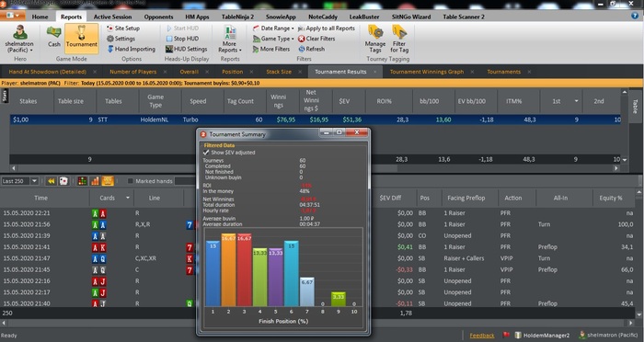Screen dimensions: 644x342
Task: Show the orange bar graph view
Action: pyautogui.click(x=95, y=181)
